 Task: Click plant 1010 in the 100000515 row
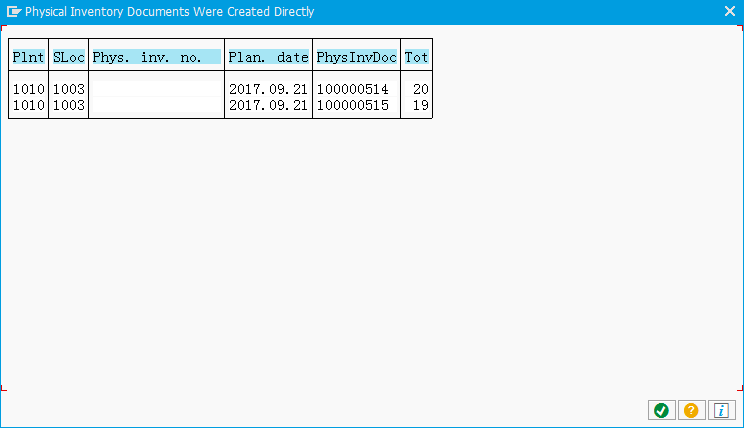coord(28,105)
